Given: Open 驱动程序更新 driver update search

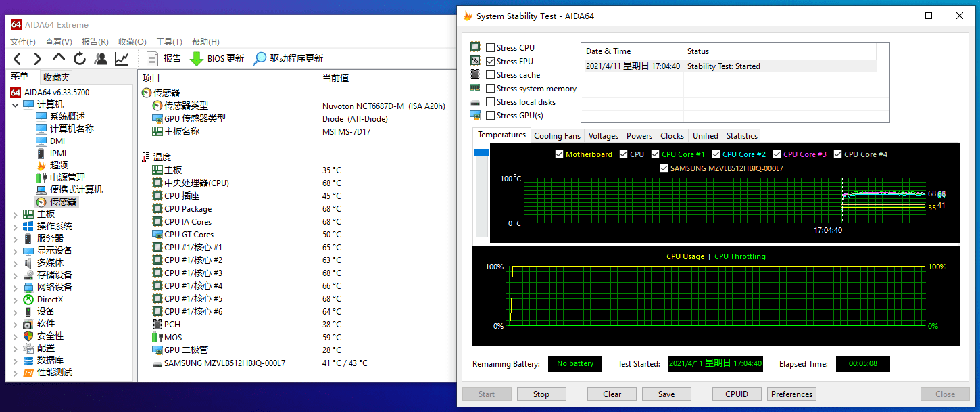Looking at the screenshot, I should 288,59.
